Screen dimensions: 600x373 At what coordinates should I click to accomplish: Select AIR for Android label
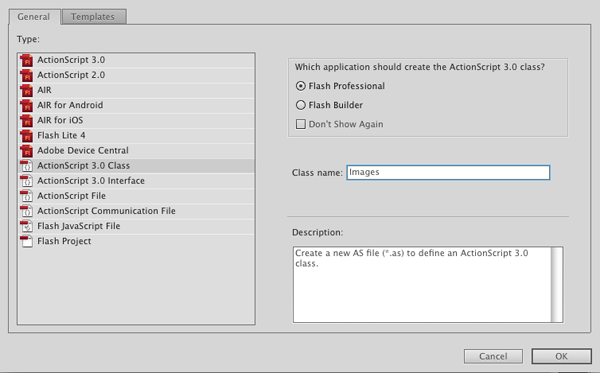[x=70, y=105]
